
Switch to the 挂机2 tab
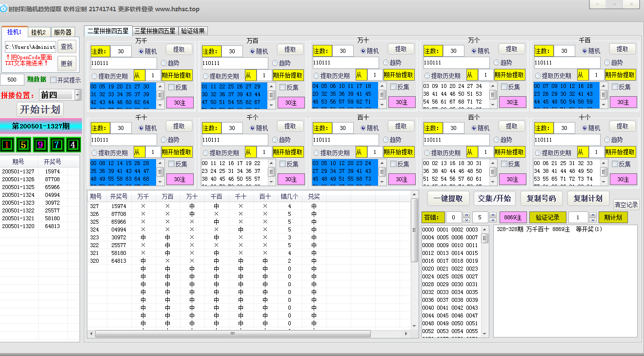pyautogui.click(x=39, y=32)
